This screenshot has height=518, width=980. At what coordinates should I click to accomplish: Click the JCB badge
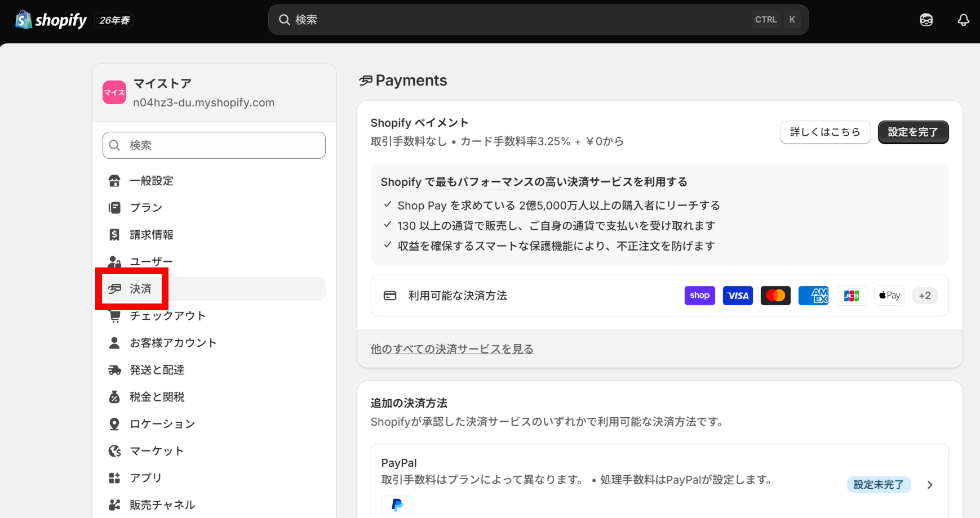click(x=852, y=296)
